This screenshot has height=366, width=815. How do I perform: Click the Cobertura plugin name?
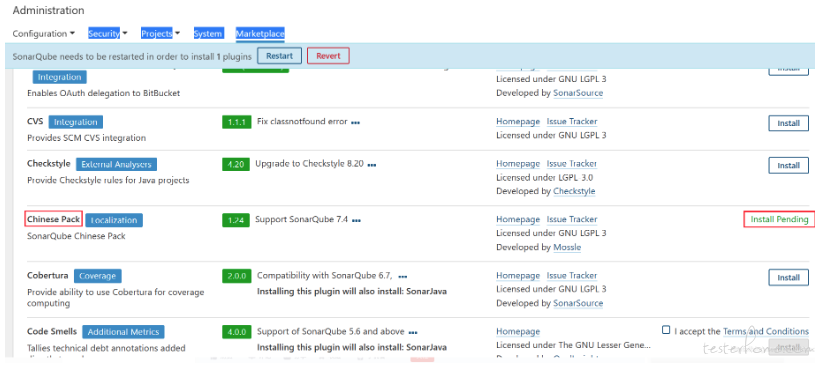point(47,276)
